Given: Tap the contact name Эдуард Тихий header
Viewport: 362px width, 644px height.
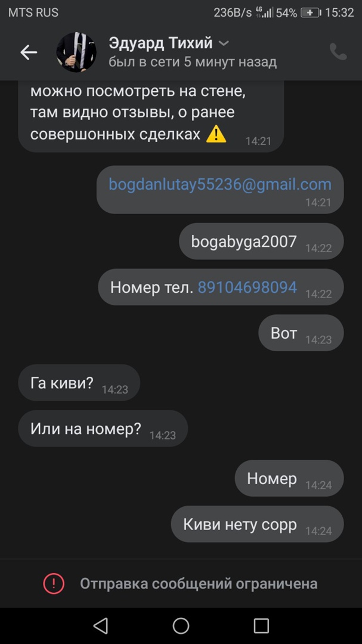Looking at the screenshot, I should tap(160, 43).
